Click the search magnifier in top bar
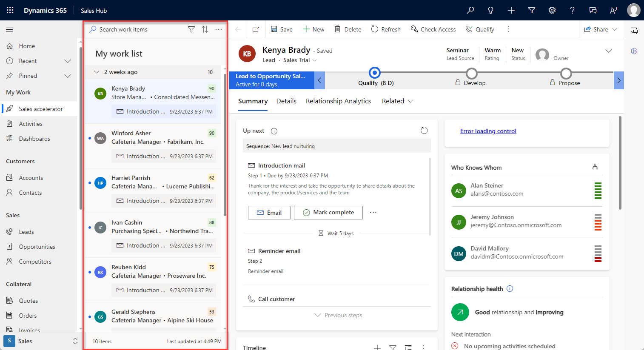The height and width of the screenshot is (350, 644). coord(470,10)
